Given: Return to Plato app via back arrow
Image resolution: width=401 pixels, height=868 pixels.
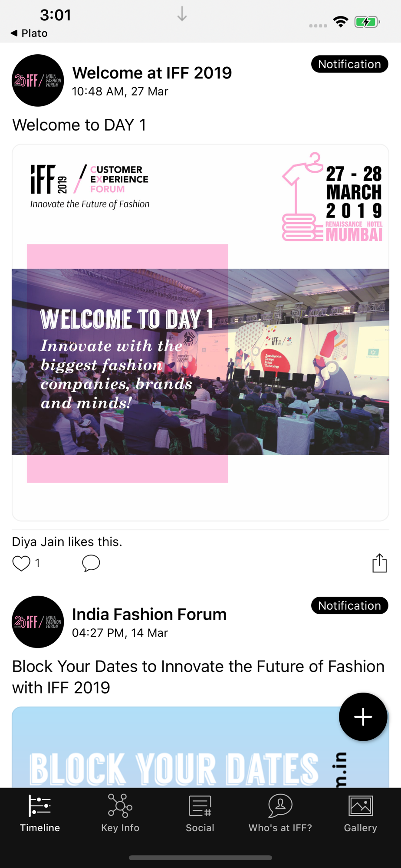Looking at the screenshot, I should pos(29,33).
